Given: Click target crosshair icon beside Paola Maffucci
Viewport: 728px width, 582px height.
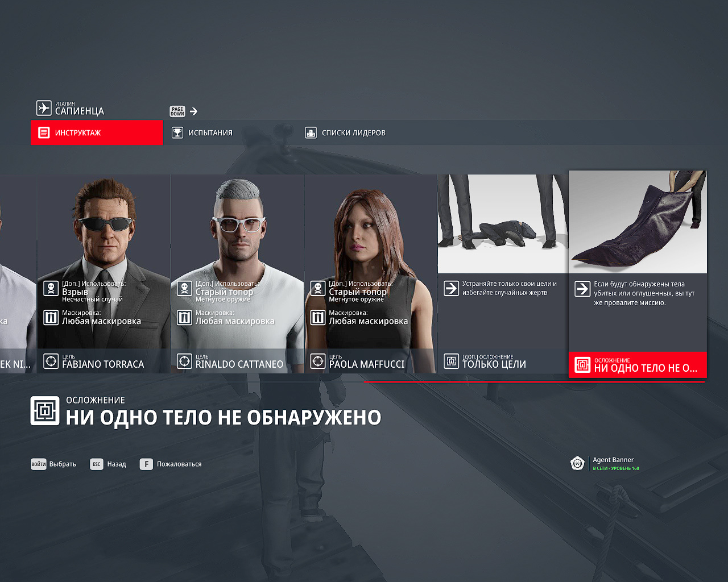Looking at the screenshot, I should 318,360.
